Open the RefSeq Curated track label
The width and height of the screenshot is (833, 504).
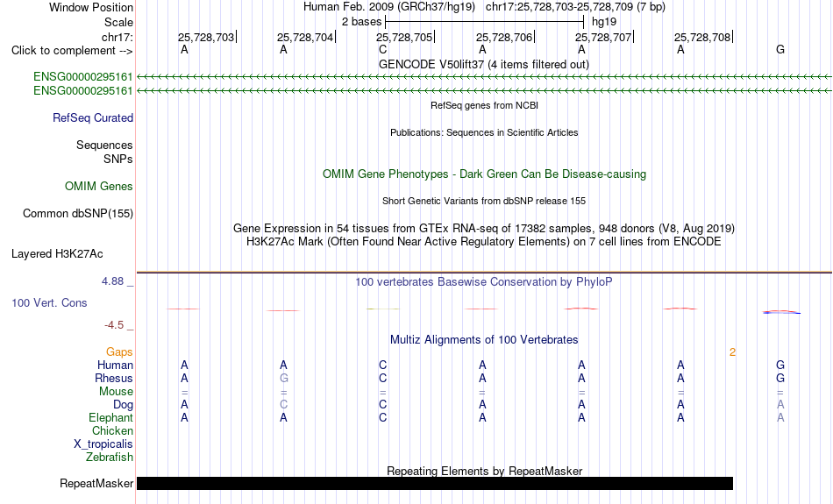[93, 118]
